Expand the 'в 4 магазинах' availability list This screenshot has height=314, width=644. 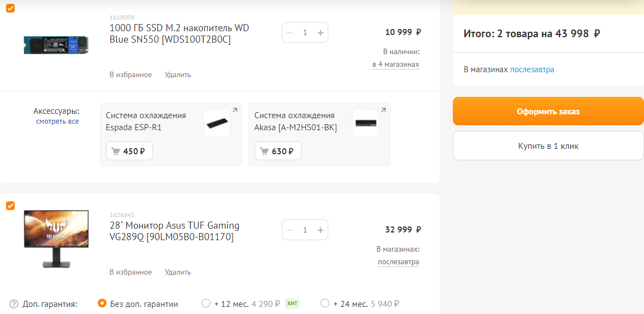click(x=396, y=65)
